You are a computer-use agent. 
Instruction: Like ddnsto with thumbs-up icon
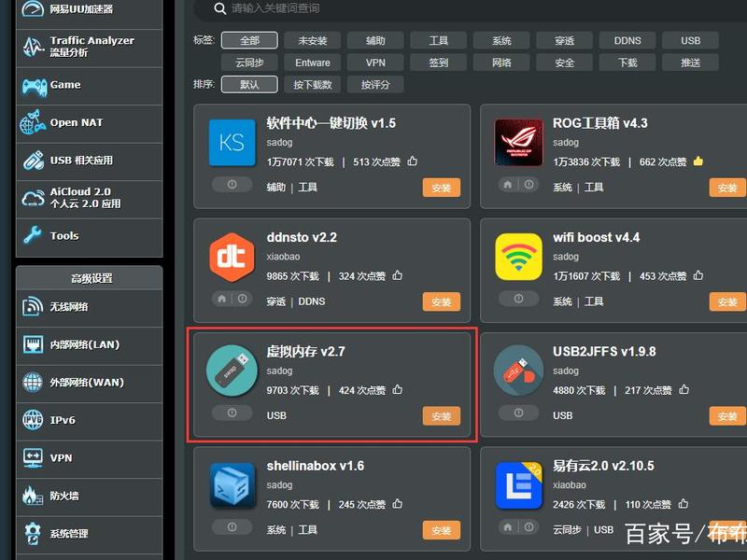tap(398, 275)
